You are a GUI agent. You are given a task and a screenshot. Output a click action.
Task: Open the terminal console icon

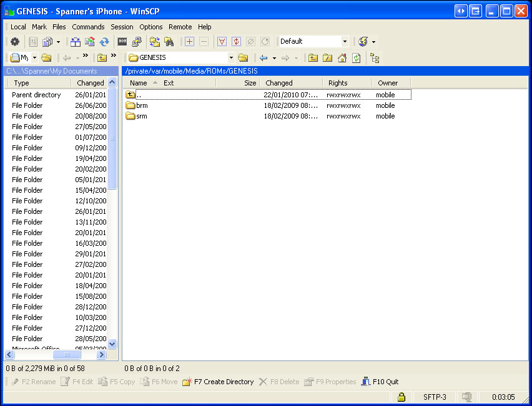[x=122, y=41]
